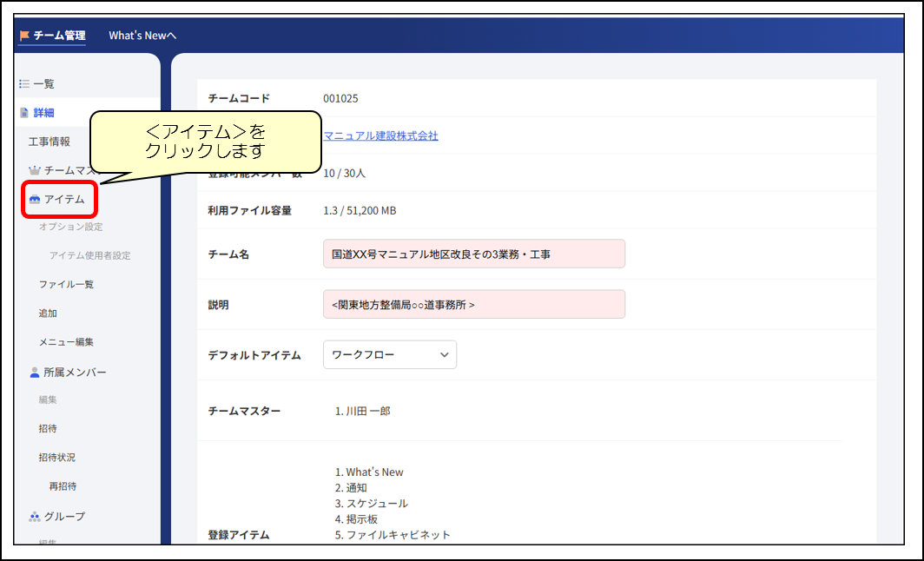This screenshot has width=924, height=561.
Task: Go to What's Newへ in the header
Action: (x=142, y=36)
